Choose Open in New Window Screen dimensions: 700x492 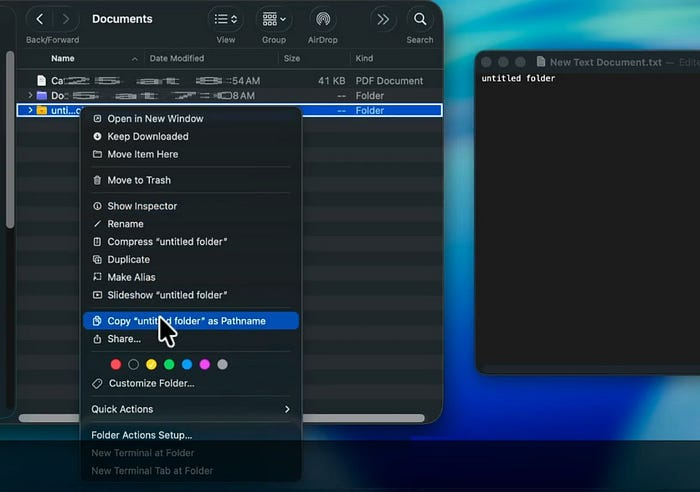pyautogui.click(x=191, y=118)
